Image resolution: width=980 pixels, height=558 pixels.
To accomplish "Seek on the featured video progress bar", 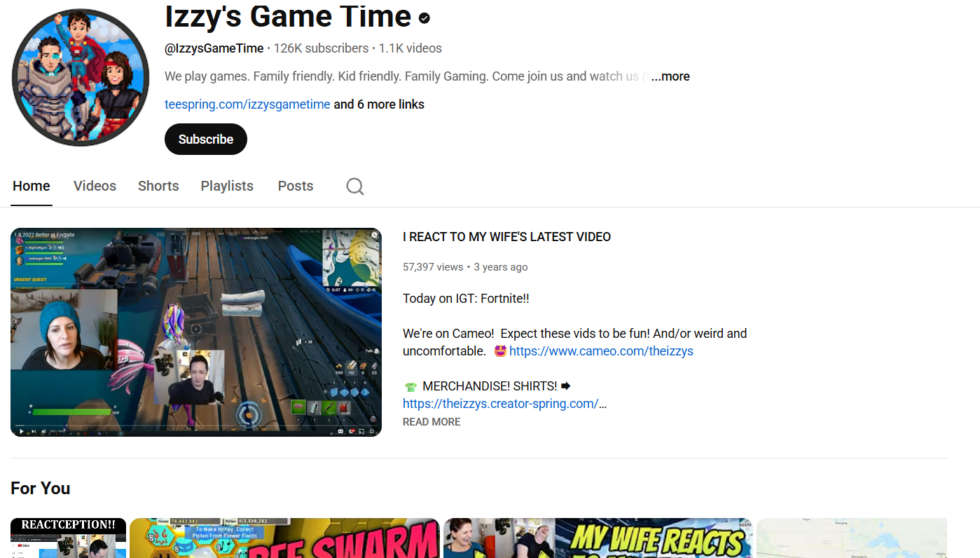I will coord(196,425).
